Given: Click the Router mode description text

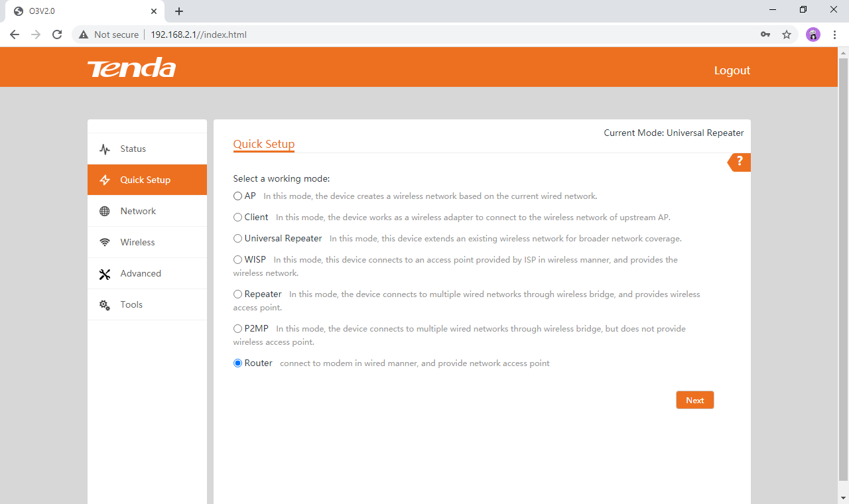Looking at the screenshot, I should (415, 363).
